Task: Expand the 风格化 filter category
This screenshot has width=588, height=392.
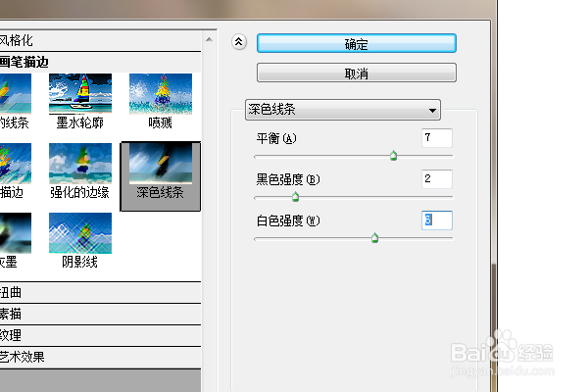Action: [101, 40]
